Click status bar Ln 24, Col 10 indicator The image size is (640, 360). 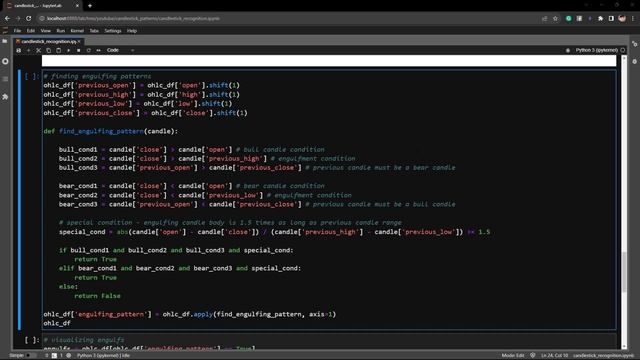554,356
